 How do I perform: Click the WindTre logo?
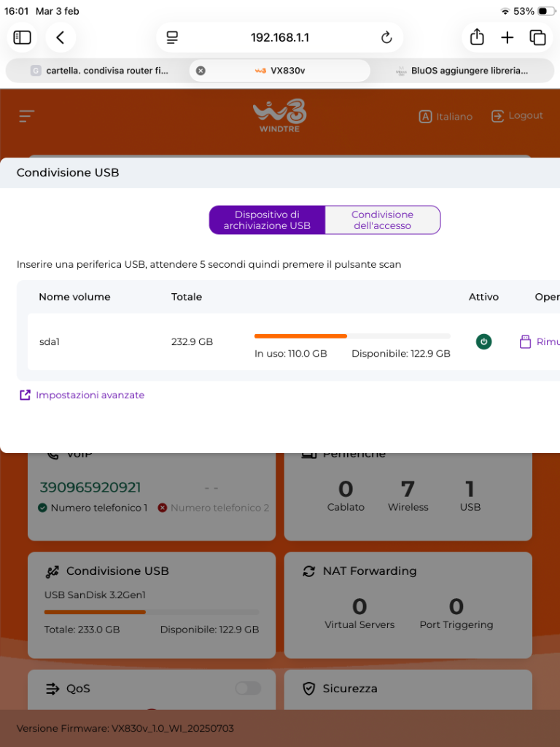tap(279, 117)
